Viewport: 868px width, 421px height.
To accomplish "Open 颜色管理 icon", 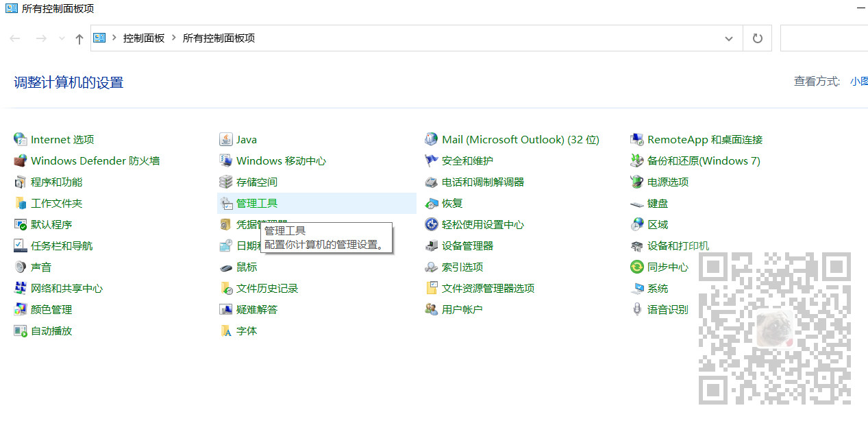I will coord(20,309).
